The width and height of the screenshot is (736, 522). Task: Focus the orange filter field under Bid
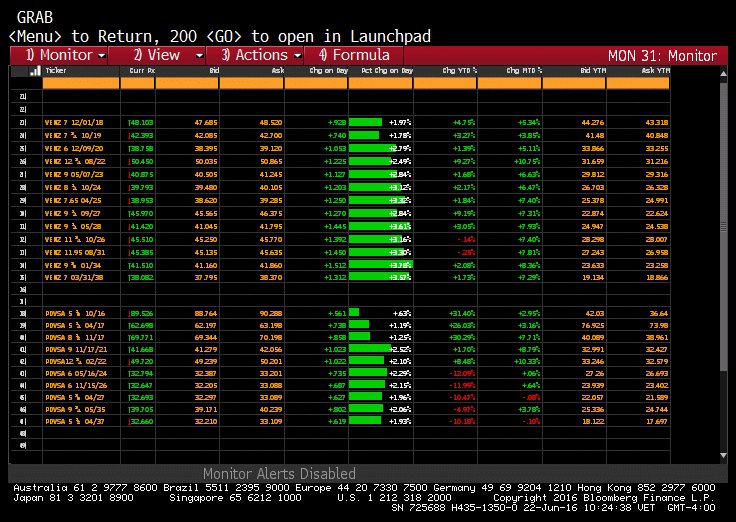[187, 83]
